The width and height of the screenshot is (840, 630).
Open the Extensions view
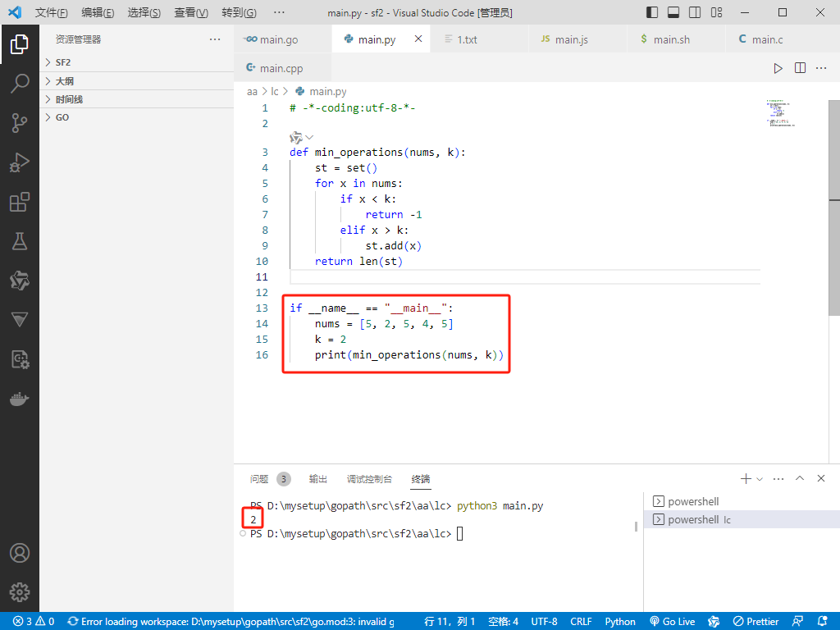(x=20, y=202)
